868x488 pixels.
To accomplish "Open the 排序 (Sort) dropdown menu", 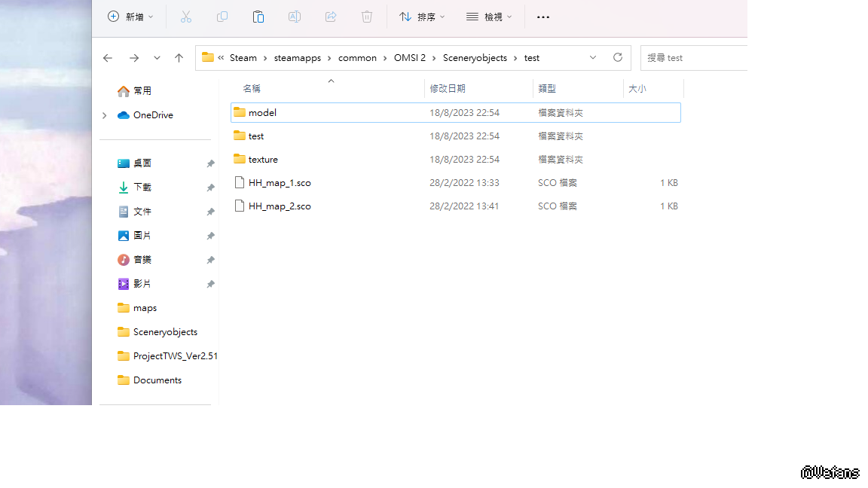I will tap(422, 17).
